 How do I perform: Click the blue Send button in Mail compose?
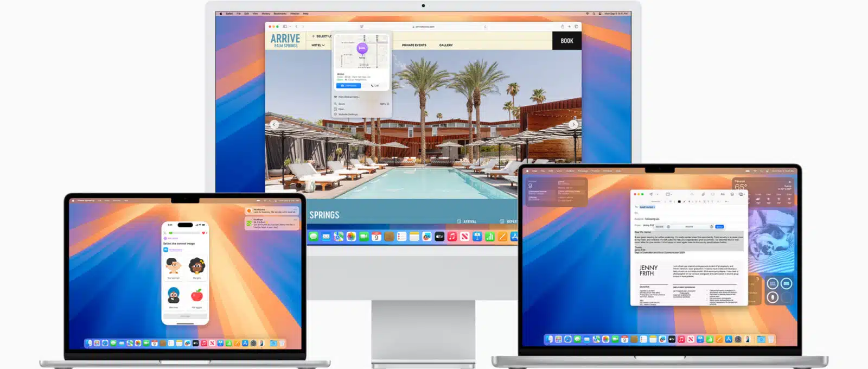pyautogui.click(x=719, y=226)
